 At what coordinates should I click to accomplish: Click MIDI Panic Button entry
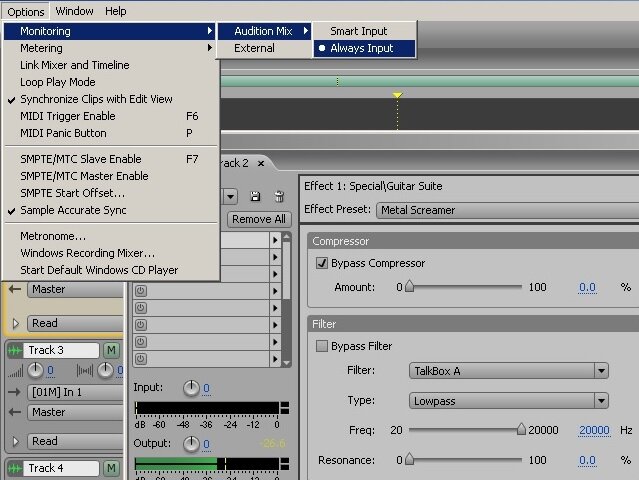pos(109,133)
